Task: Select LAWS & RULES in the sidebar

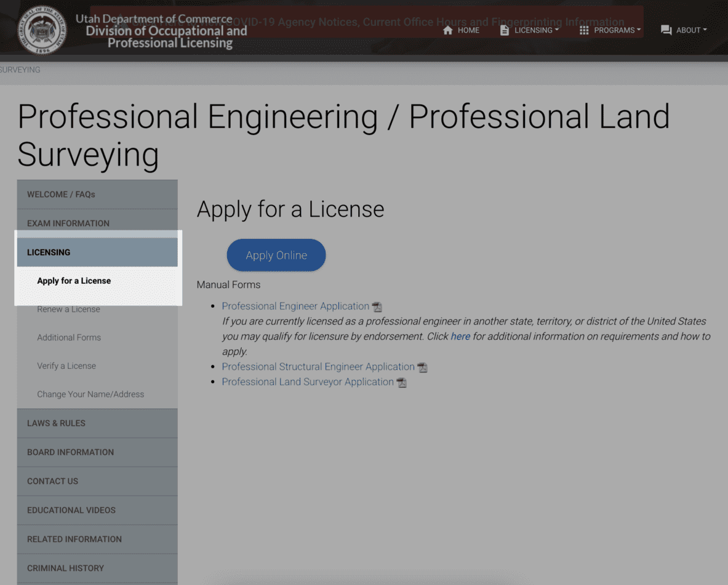Action: (56, 423)
